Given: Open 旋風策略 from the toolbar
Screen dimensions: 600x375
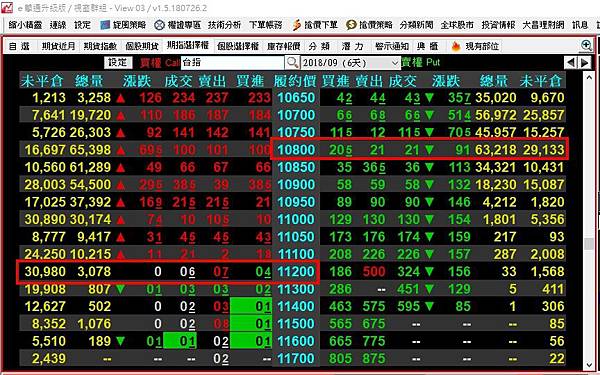Looking at the screenshot, I should tap(123, 25).
